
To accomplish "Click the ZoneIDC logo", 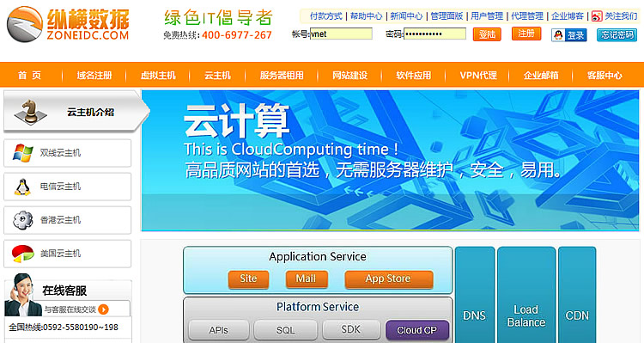I will pos(68,24).
